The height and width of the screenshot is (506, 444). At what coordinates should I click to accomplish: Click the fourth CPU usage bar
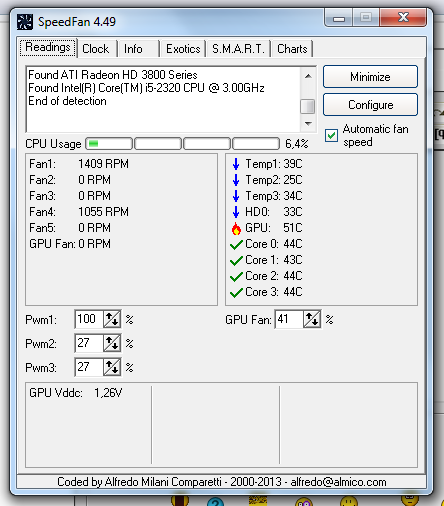pos(256,144)
